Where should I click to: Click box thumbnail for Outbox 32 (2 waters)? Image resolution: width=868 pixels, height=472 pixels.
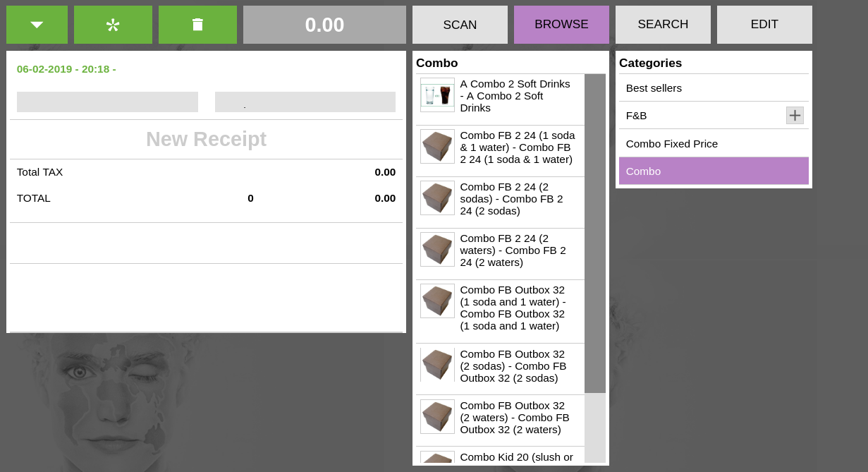pyautogui.click(x=437, y=416)
